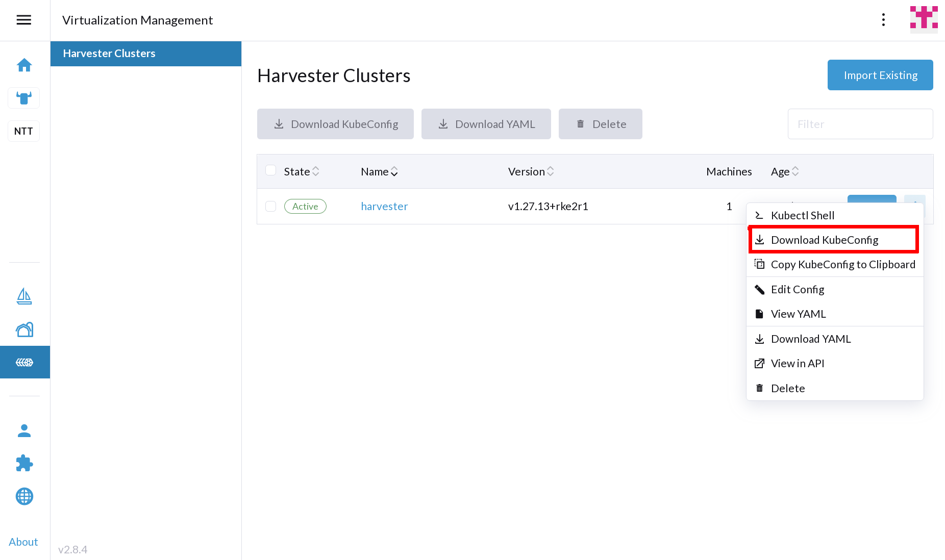Toggle the select-all checkbox in table header

(270, 170)
